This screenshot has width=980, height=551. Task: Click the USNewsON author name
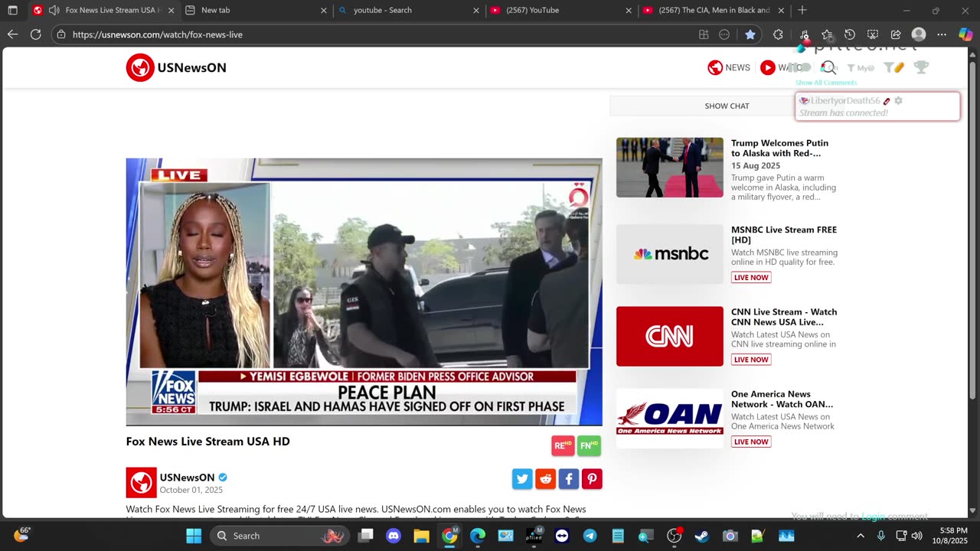pyautogui.click(x=187, y=478)
